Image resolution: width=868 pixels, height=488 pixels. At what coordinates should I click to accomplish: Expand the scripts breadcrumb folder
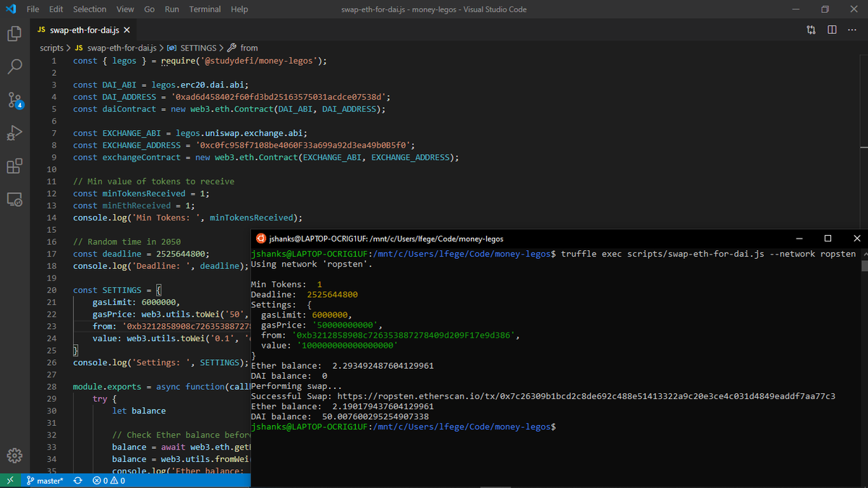(x=51, y=48)
